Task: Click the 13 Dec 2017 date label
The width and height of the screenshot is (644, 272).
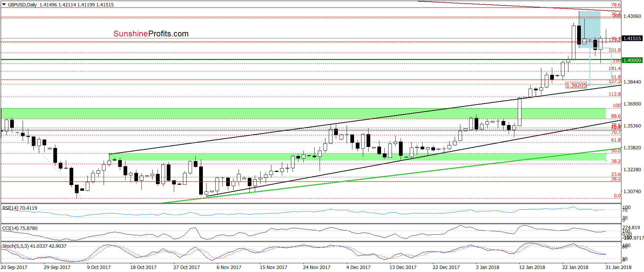Action: (x=403, y=267)
